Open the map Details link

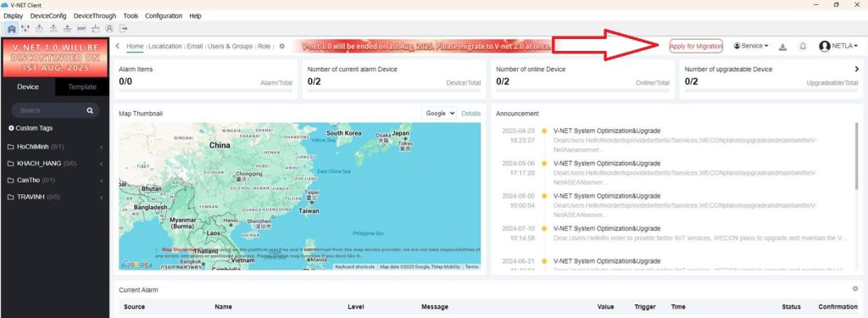click(471, 114)
